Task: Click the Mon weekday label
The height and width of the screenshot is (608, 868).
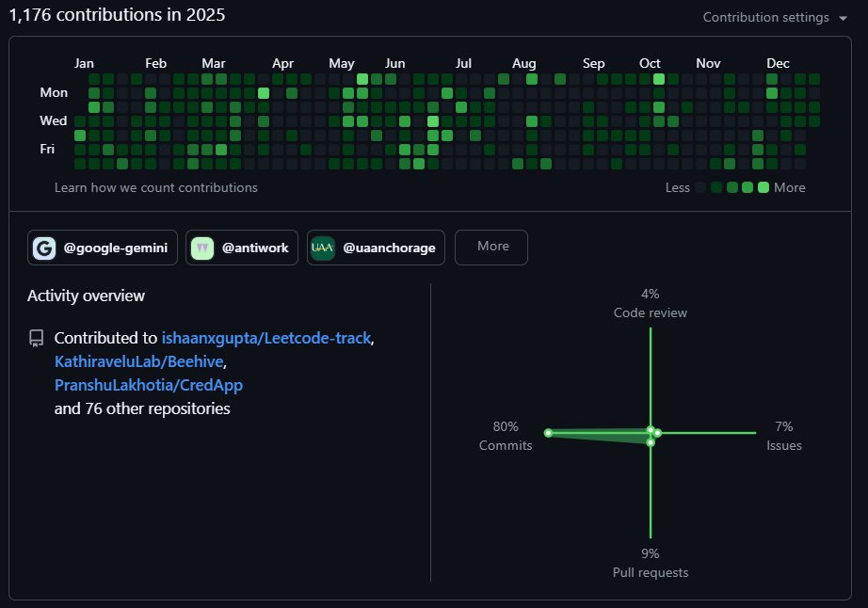Action: 54,92
